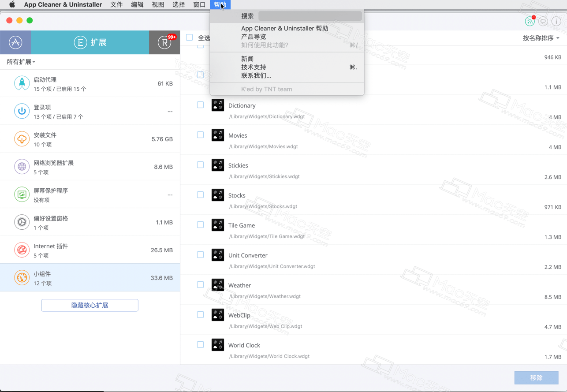
Task: Select the 网络浏览器扩展 globe icon
Action: 22,167
